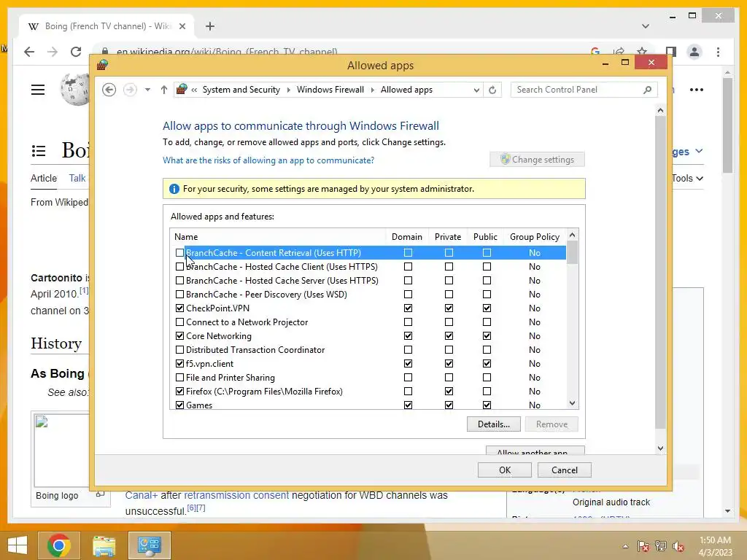Click the apps list scroll down arrow
Image resolution: width=747 pixels, height=560 pixels.
click(x=572, y=403)
